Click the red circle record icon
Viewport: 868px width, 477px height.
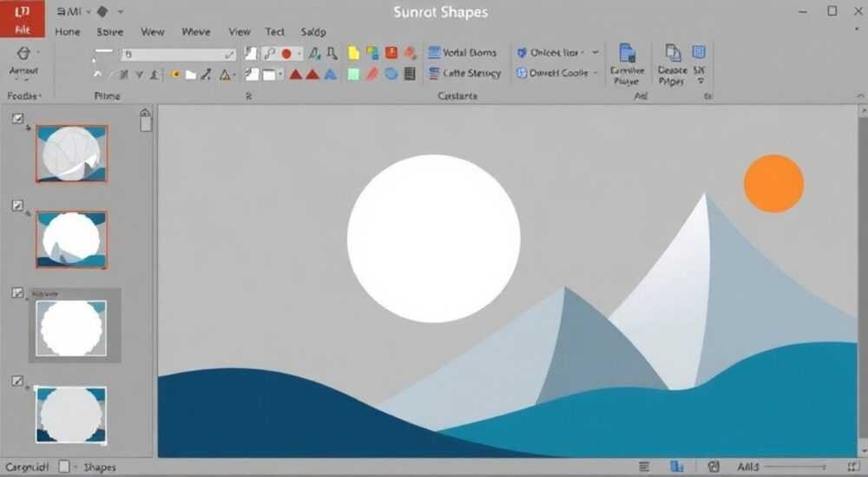pyautogui.click(x=286, y=54)
